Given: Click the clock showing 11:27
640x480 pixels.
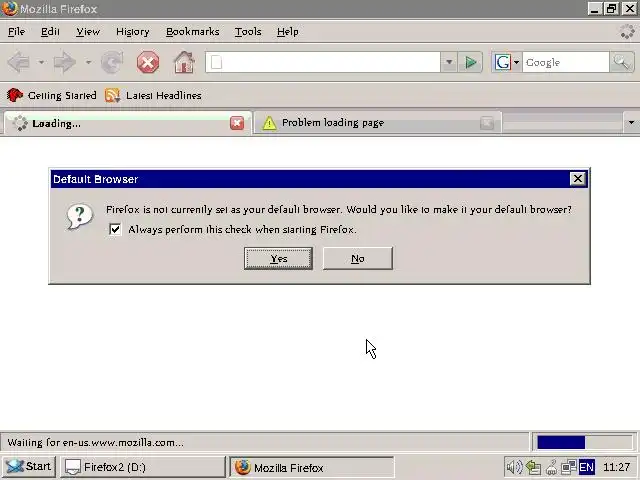Looking at the screenshot, I should (x=617, y=467).
